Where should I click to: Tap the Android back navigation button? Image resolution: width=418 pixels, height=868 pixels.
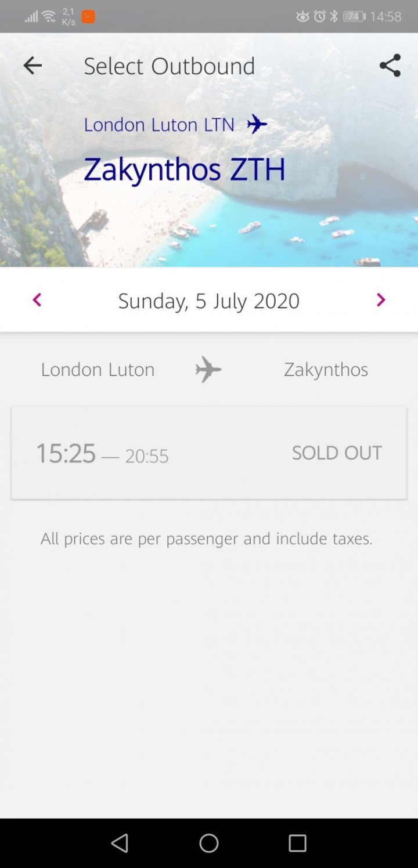120,843
